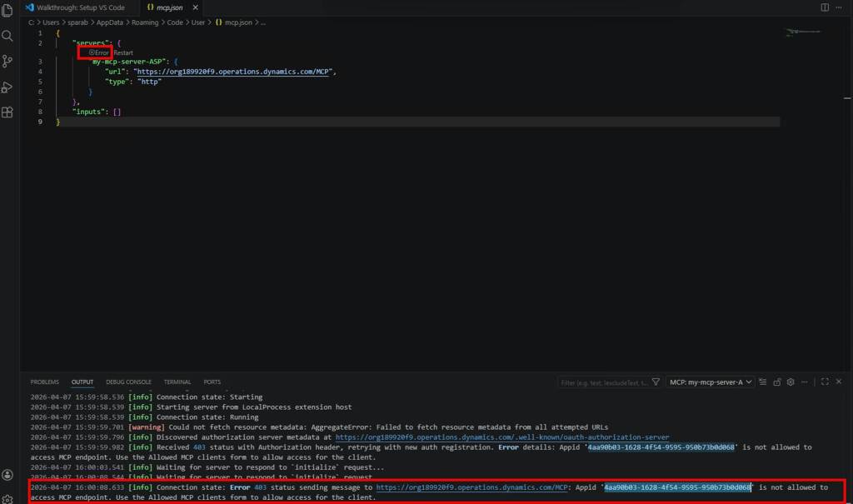Click the output filter funnel icon
The width and height of the screenshot is (853, 504).
click(x=655, y=382)
